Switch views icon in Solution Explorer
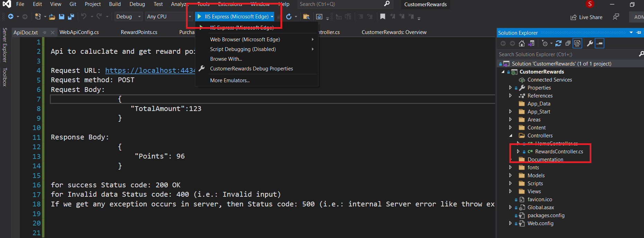Screen dimensions: 644x238 (531, 43)
